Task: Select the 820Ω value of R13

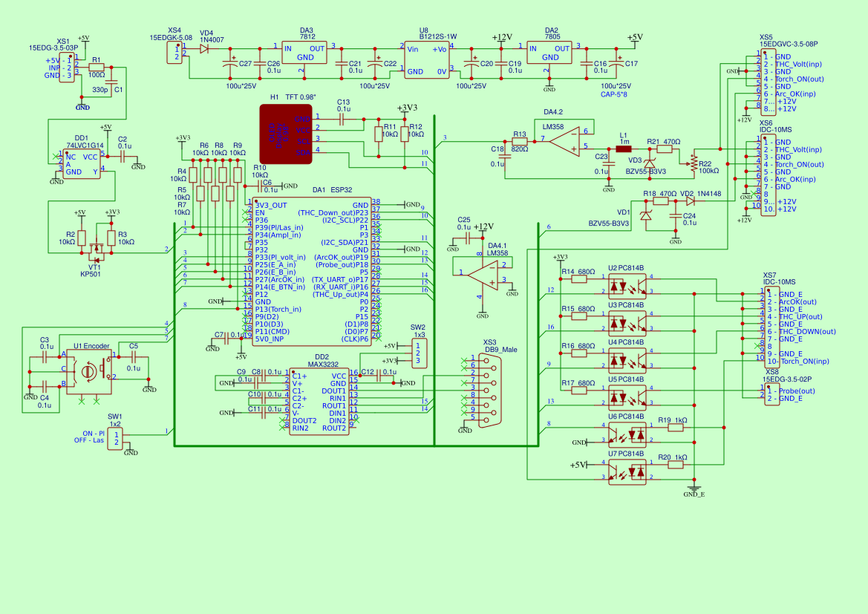Action: [x=520, y=149]
